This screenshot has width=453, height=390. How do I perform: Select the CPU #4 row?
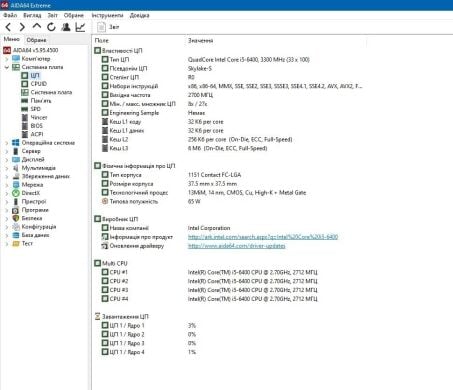tap(230, 299)
